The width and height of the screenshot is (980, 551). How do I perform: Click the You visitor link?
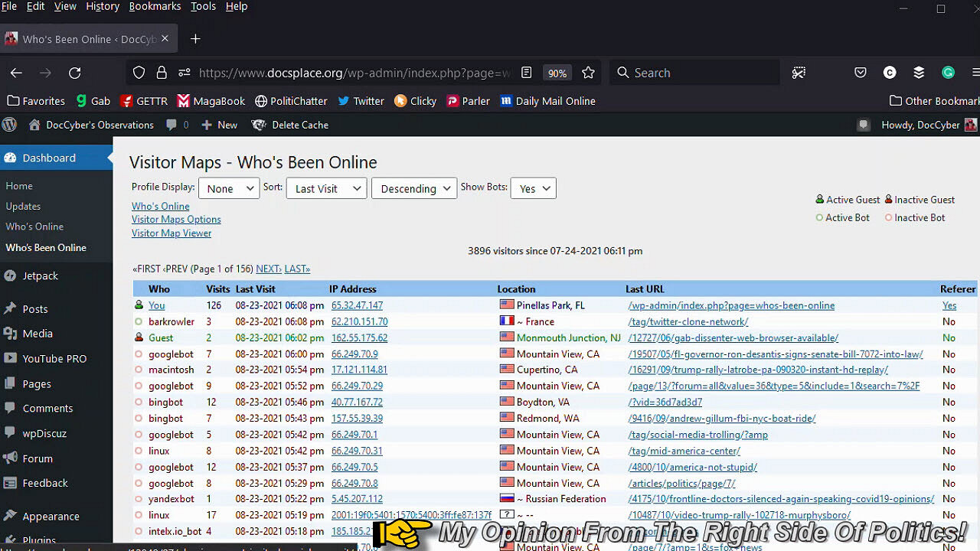click(x=157, y=305)
